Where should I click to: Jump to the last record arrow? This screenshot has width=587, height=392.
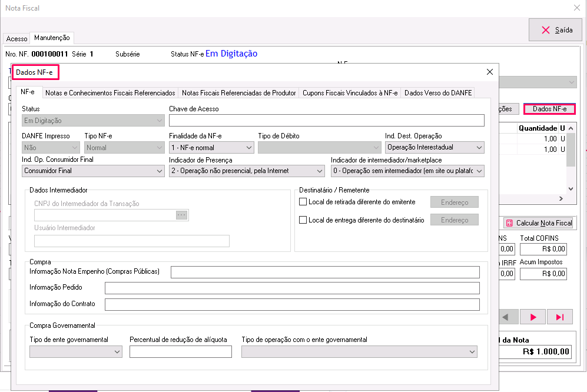tap(559, 317)
